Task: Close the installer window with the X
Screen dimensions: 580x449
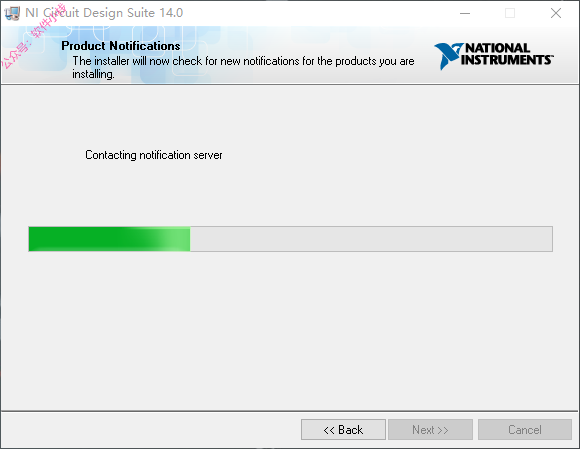Action: 556,13
